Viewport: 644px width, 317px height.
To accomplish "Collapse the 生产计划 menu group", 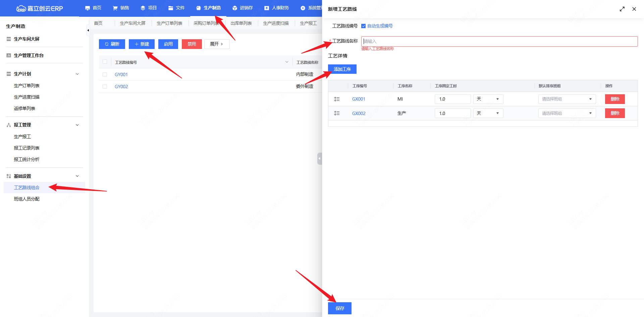I will point(77,74).
